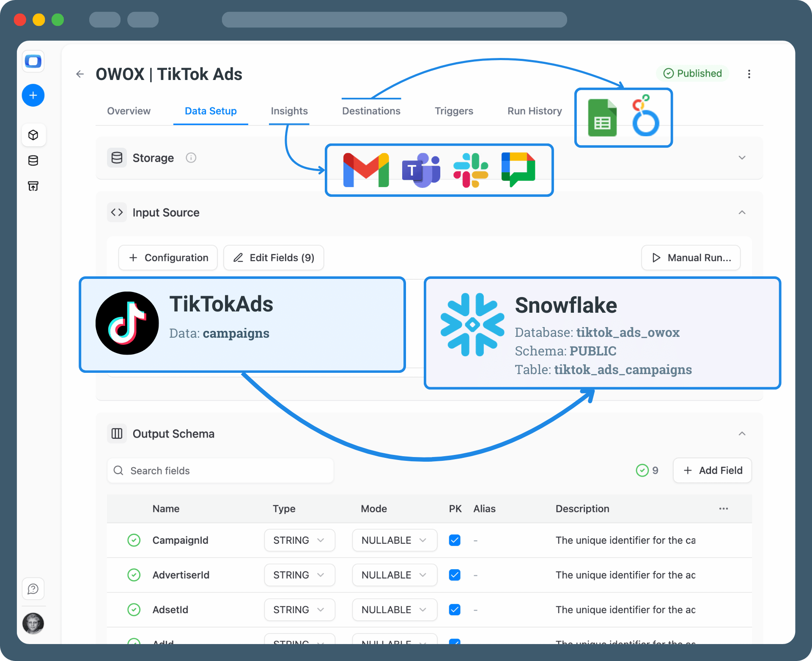Open the AdvertiserId NULLABLE mode dropdown
Screen dimensions: 812x661
coord(394,575)
